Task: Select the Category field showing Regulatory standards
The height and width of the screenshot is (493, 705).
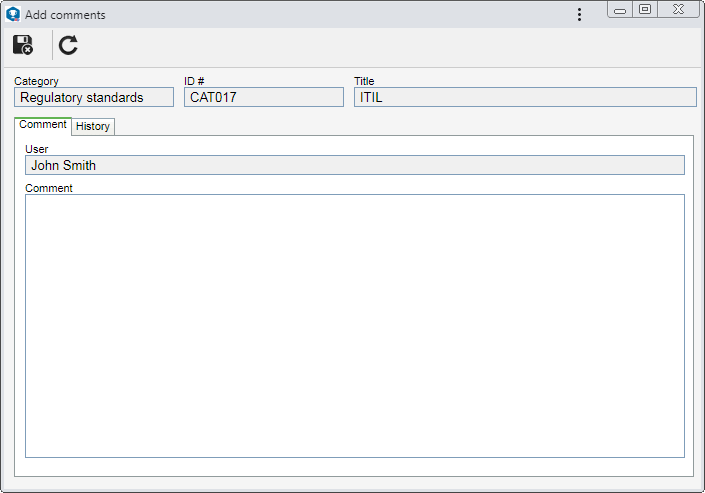Action: coord(94,97)
